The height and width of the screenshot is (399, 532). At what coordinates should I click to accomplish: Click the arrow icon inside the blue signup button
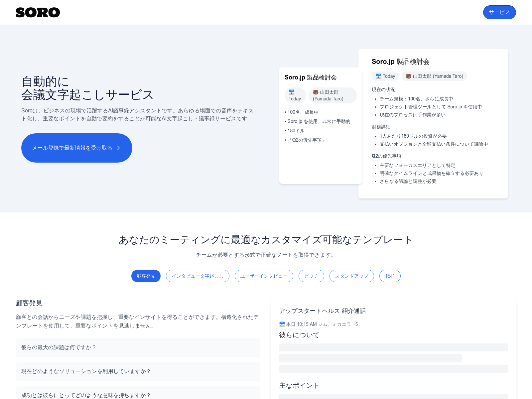(119, 148)
